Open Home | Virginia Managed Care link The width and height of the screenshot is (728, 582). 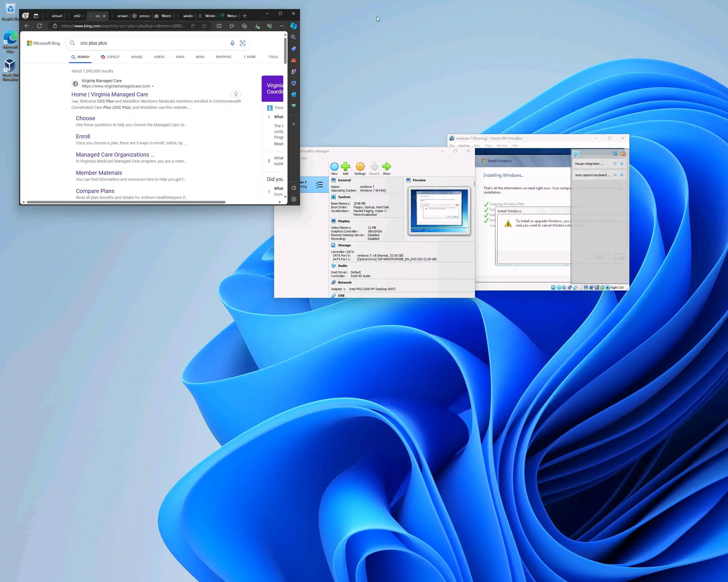pyautogui.click(x=109, y=94)
